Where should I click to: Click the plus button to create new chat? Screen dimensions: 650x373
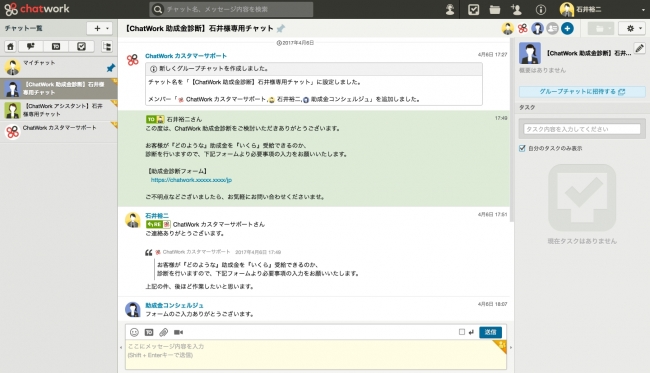pos(99,28)
